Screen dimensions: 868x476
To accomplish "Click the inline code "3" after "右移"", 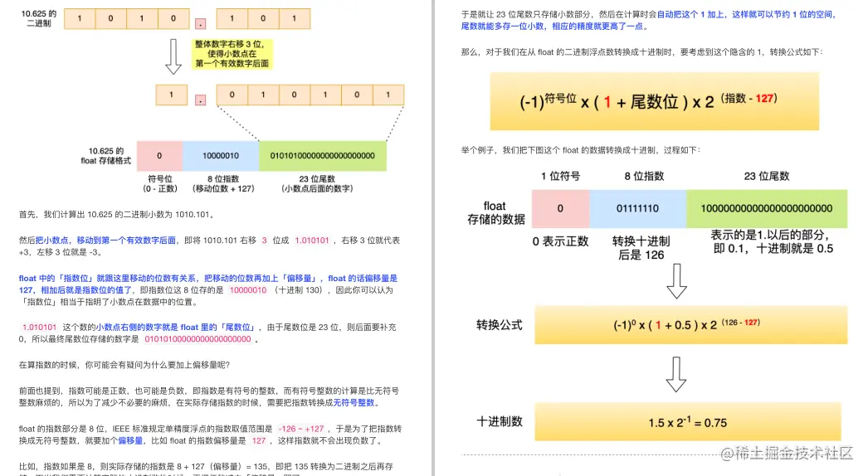I will (264, 240).
